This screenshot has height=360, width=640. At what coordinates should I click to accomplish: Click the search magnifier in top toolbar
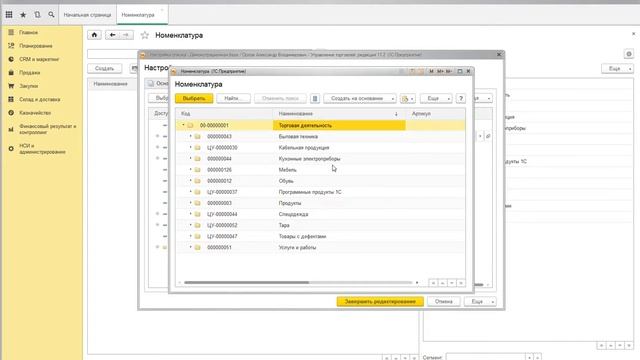(x=51, y=15)
